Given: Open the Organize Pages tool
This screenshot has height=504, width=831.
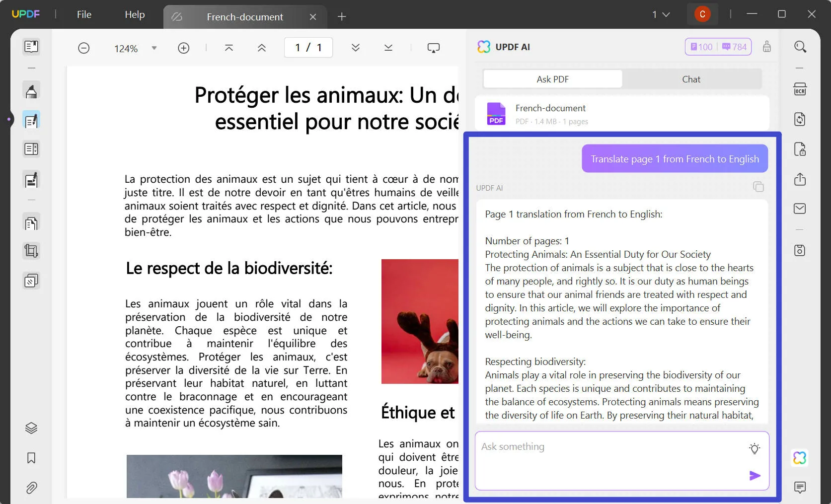Looking at the screenshot, I should pos(31,149).
